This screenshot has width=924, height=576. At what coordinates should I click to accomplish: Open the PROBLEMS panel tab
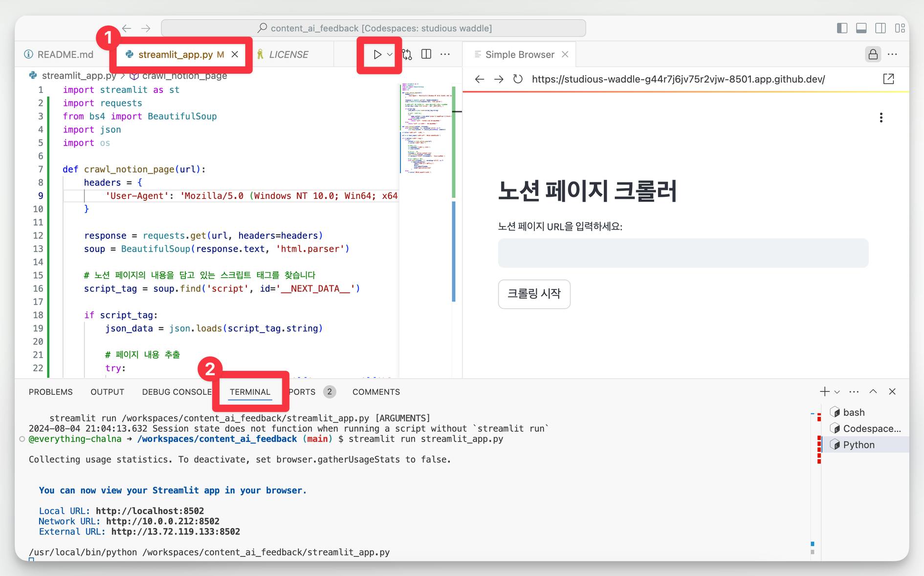click(x=50, y=392)
